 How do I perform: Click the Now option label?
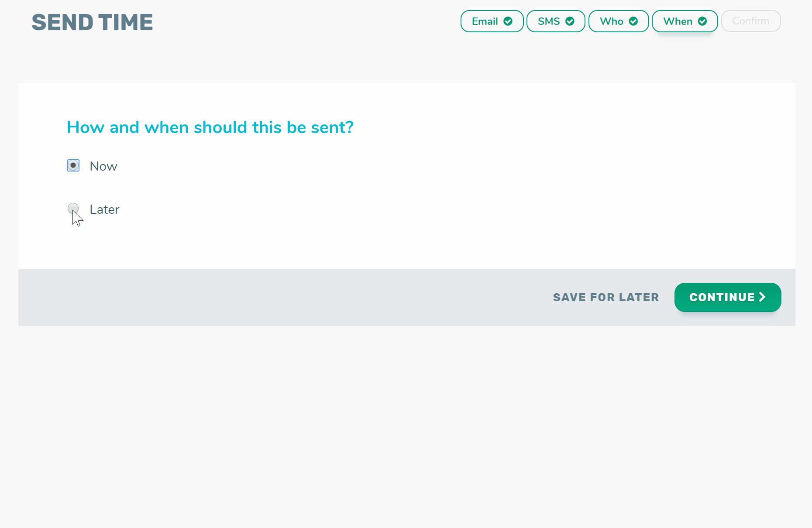103,166
